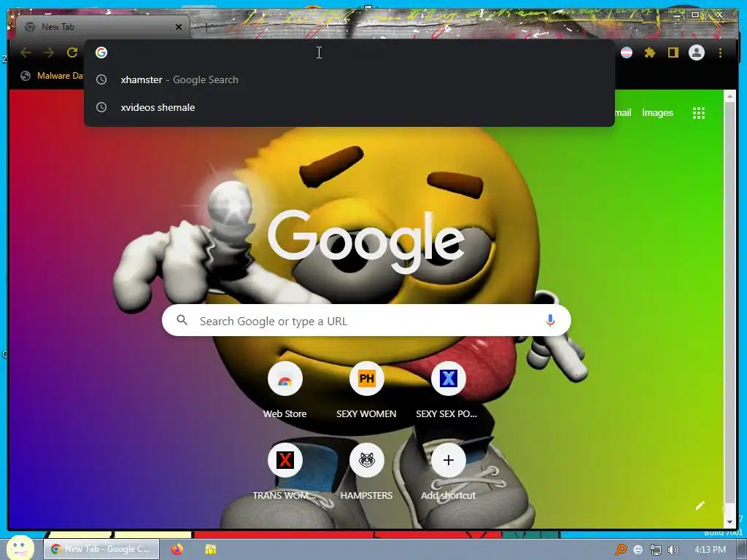Viewport: 747px width, 560px height.
Task: Open the Extensions puzzle piece menu
Action: [x=650, y=52]
